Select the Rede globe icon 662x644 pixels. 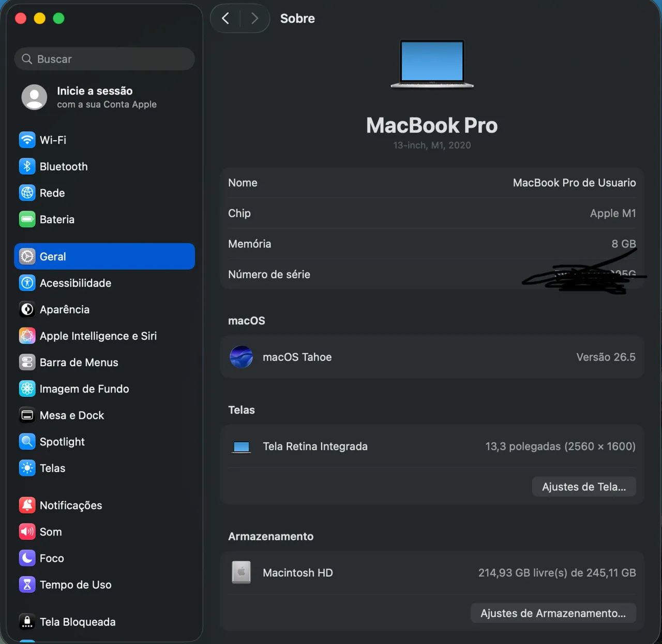[x=27, y=192]
